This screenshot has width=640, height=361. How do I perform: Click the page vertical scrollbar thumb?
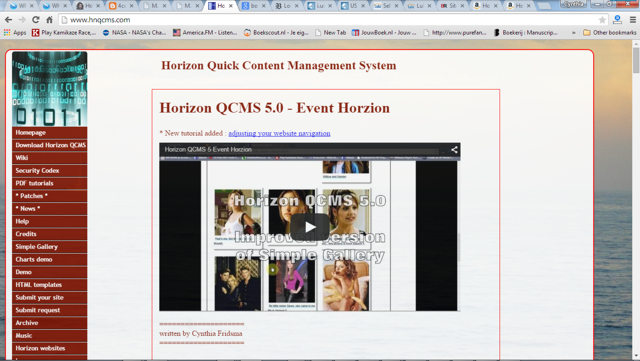[x=636, y=59]
